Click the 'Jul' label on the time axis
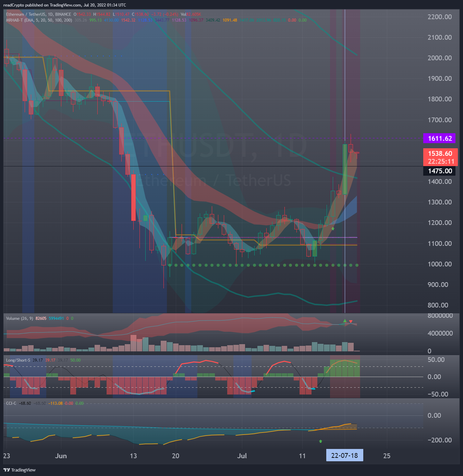463x476 pixels. point(242,456)
